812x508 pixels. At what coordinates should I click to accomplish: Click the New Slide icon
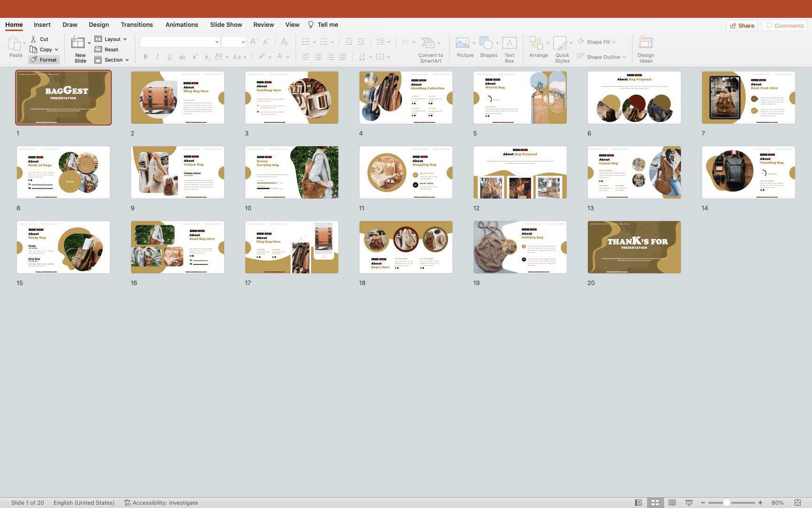pos(78,43)
